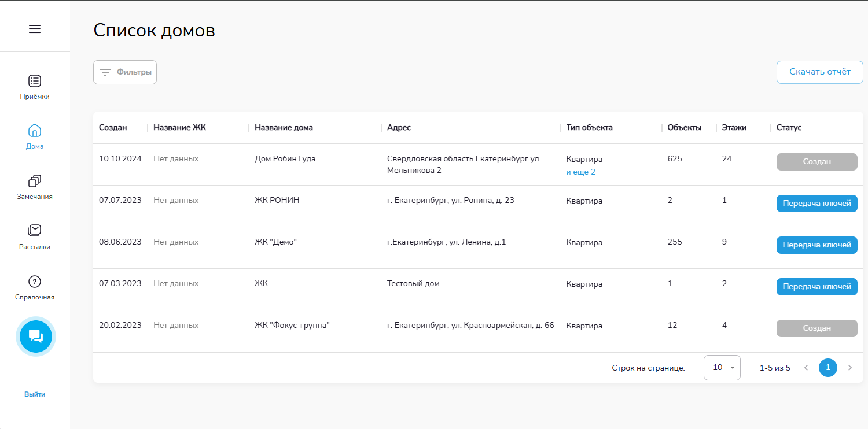
Task: Open the ЖК "Фокус-группа" row
Action: (292, 326)
